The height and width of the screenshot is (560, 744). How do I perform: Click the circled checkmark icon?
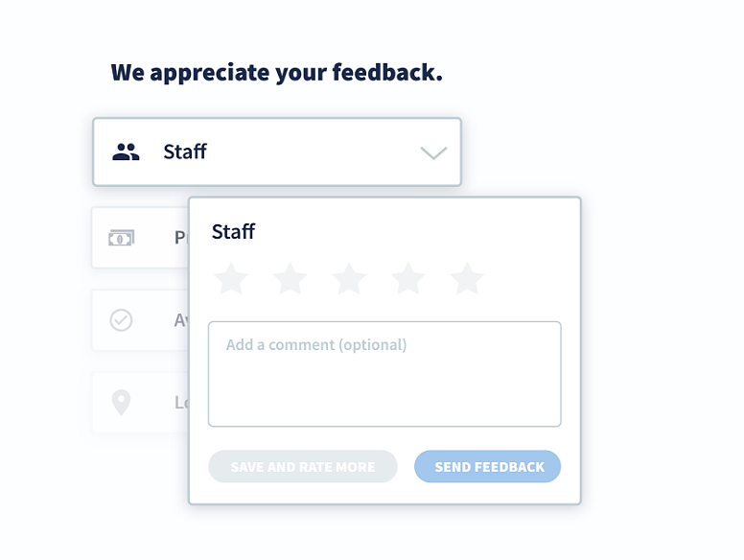121,320
